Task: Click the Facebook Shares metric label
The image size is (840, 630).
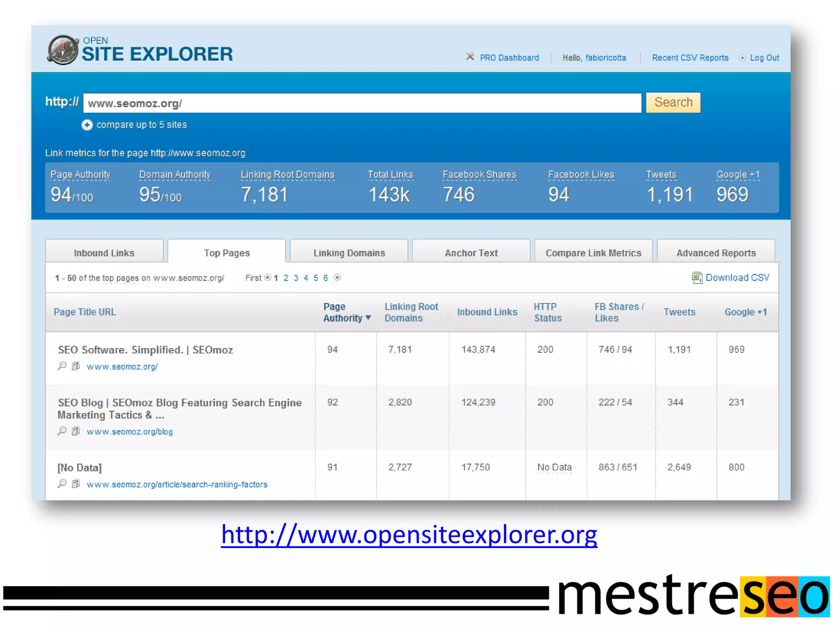Action: (x=479, y=175)
